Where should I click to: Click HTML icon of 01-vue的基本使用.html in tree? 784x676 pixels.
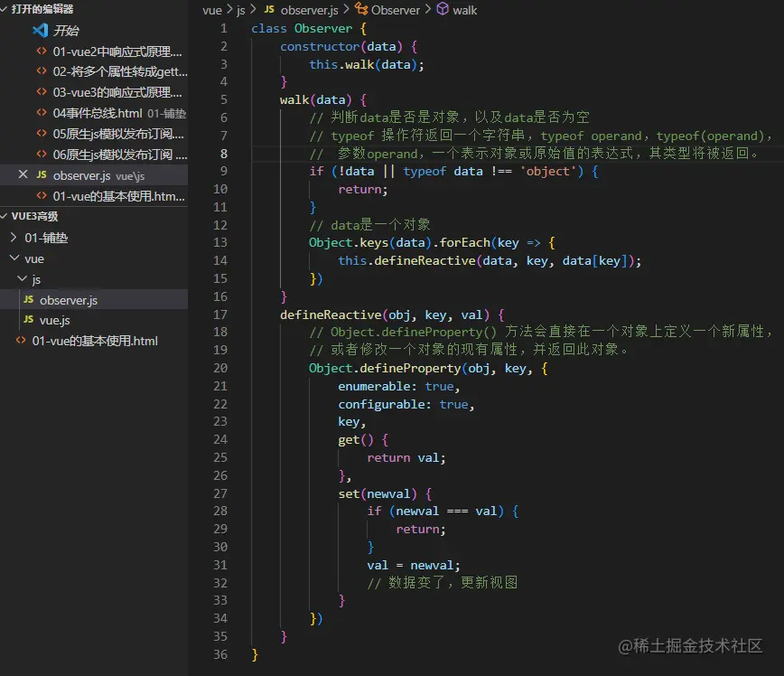coord(21,340)
